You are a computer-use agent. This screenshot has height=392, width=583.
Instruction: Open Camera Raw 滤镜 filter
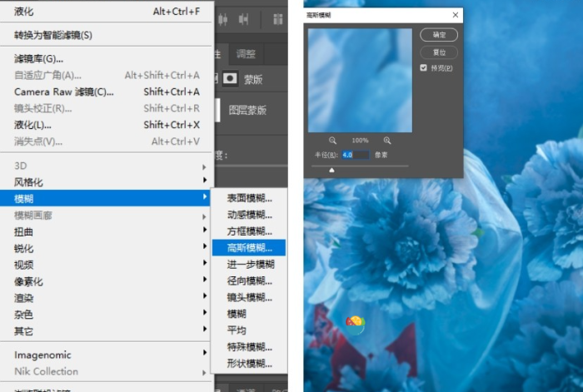[105, 92]
